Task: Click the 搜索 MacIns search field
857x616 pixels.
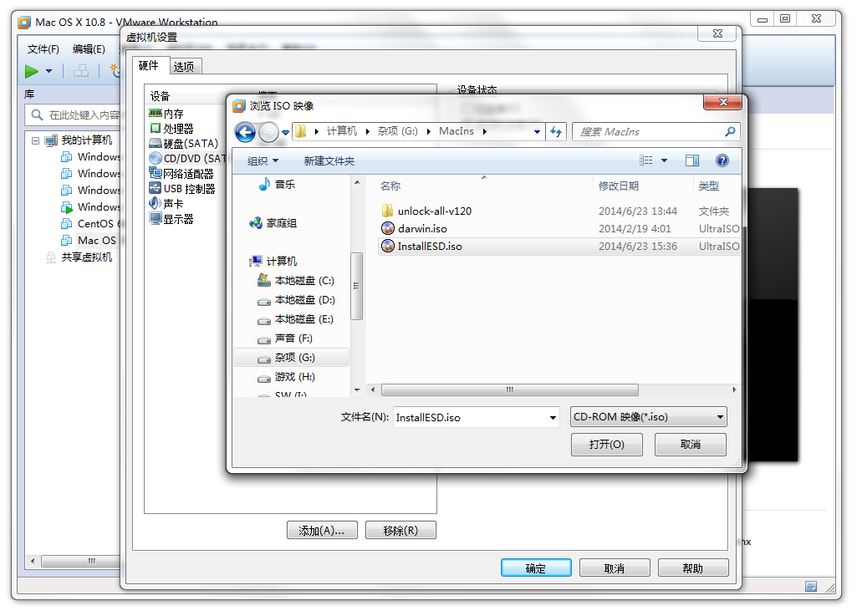Action: coord(648,132)
